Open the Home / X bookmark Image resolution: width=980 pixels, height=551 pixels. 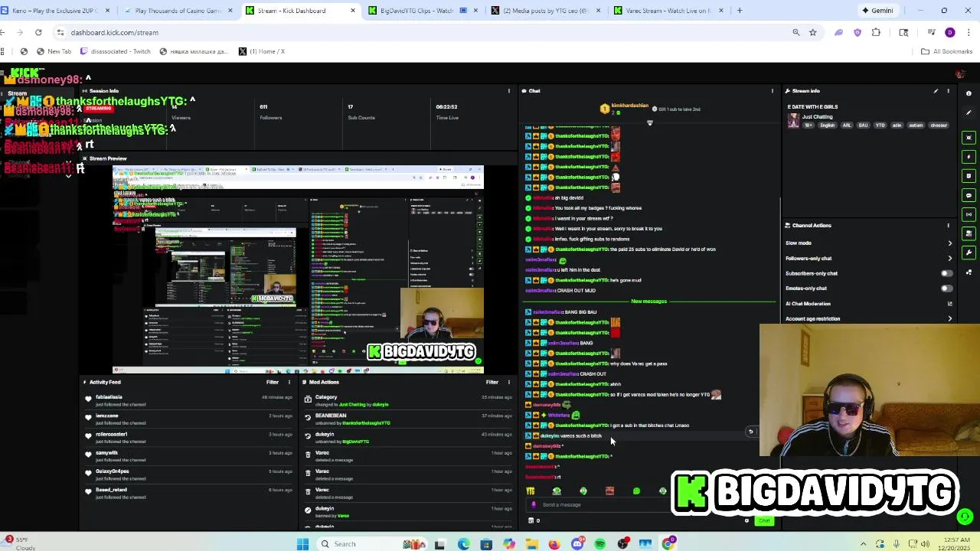click(262, 51)
